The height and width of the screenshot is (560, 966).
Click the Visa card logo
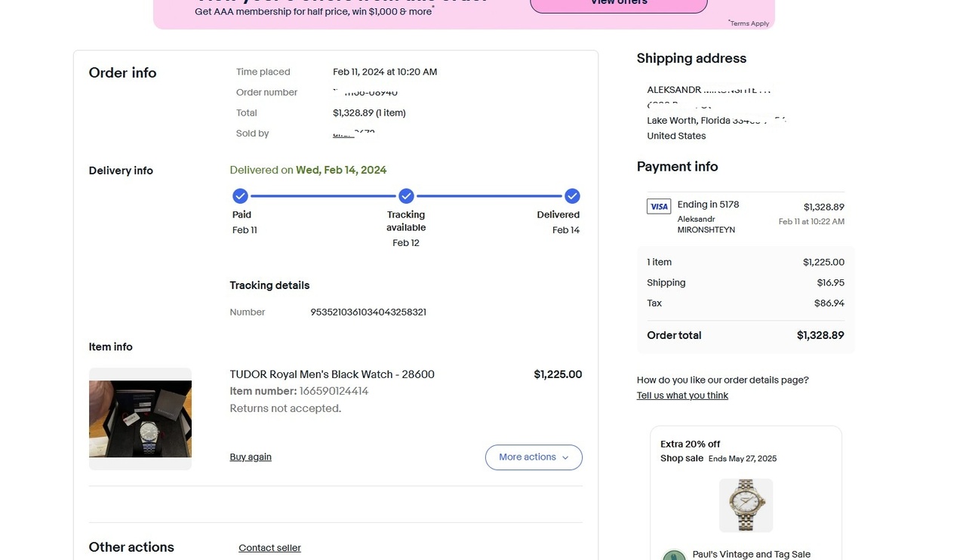click(659, 207)
